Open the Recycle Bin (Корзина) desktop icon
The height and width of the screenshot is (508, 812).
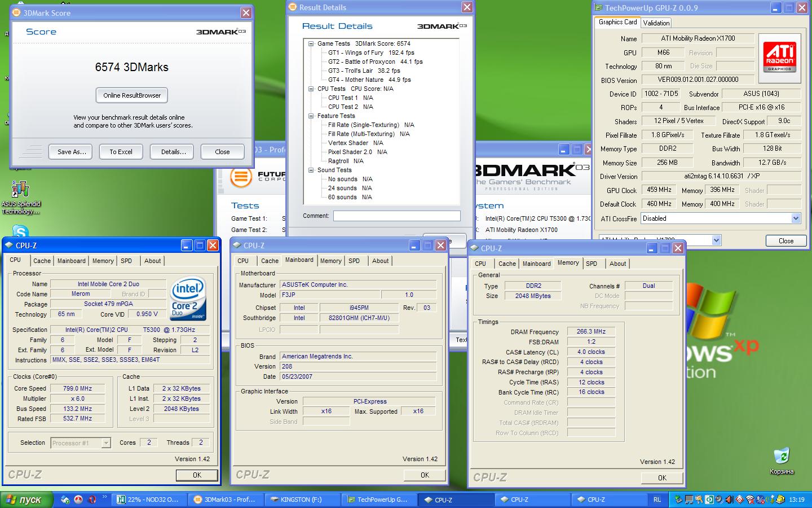(782, 461)
